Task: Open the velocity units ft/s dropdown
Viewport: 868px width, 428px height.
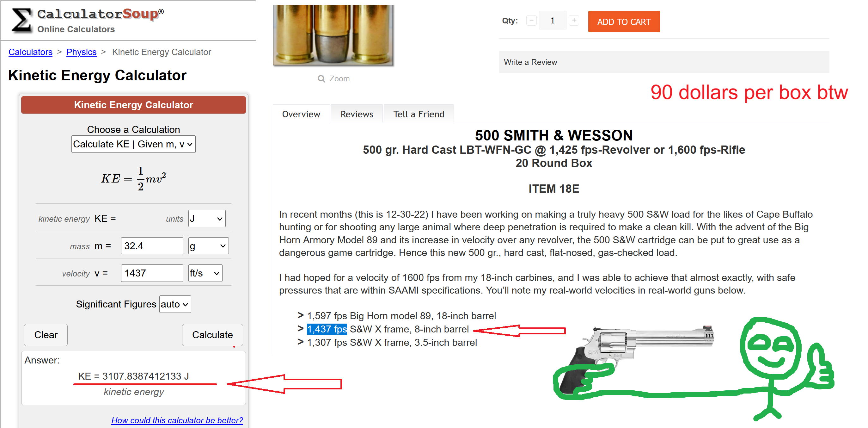Action: (205, 273)
